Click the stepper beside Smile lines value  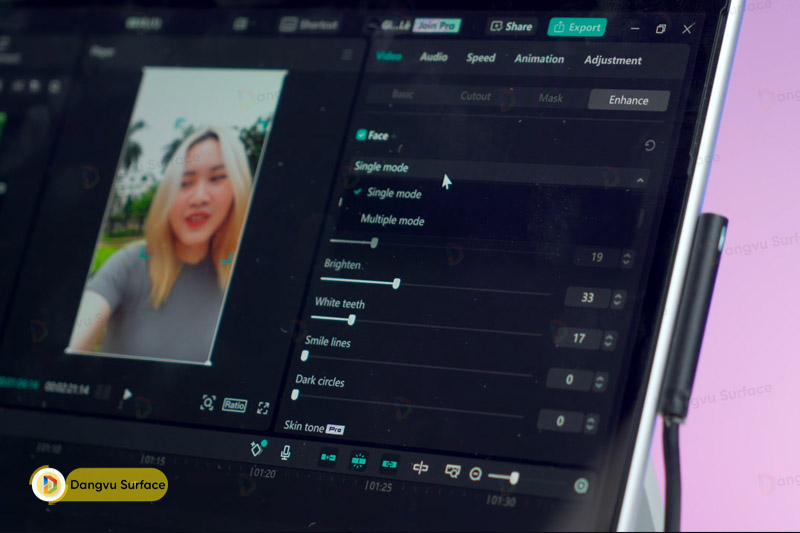click(599, 382)
